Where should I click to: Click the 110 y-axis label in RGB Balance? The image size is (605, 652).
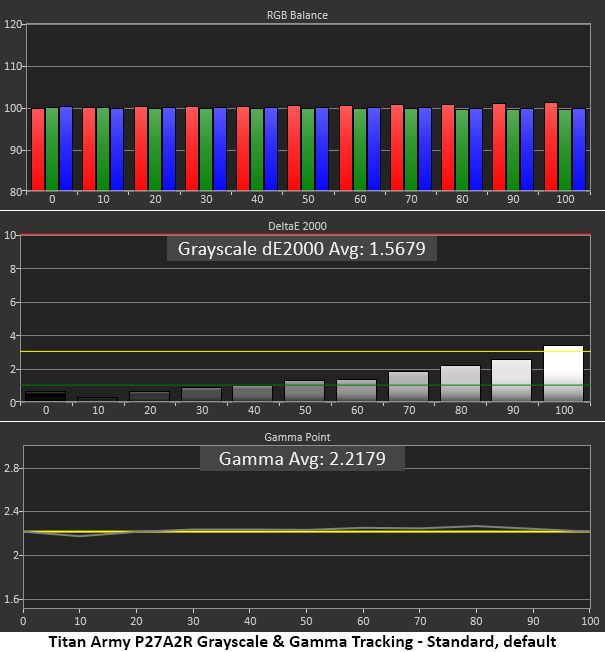12,66
